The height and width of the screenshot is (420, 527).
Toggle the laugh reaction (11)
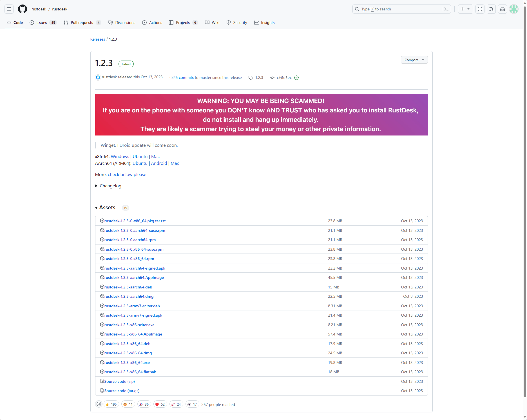tap(128, 404)
